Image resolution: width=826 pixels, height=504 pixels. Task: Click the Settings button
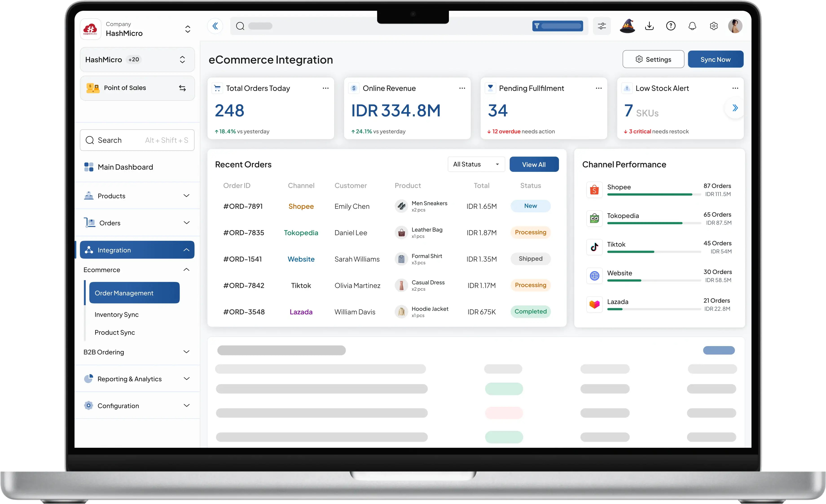tap(653, 59)
